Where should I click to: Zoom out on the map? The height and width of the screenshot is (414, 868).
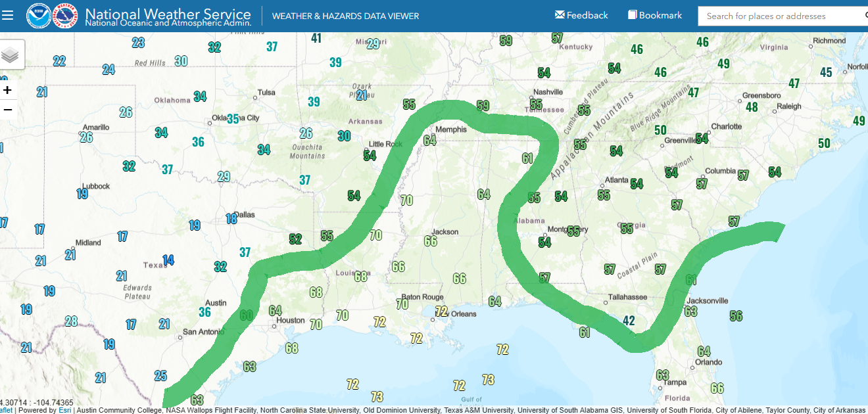pos(8,109)
